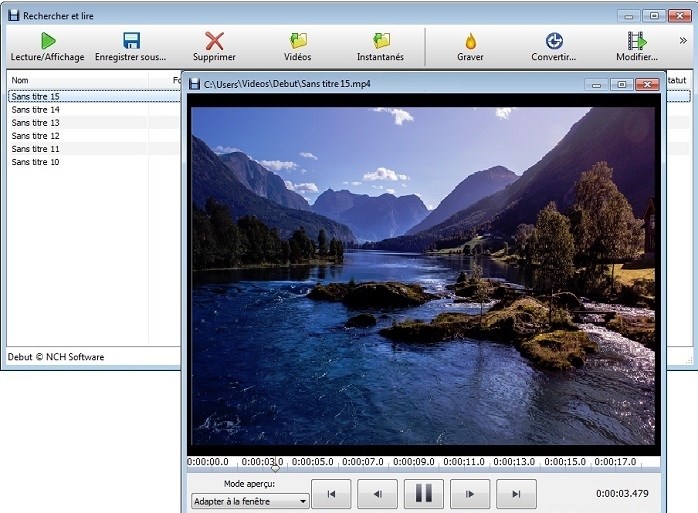
Task: Select Sans titre 10 in the list
Action: pos(36,162)
